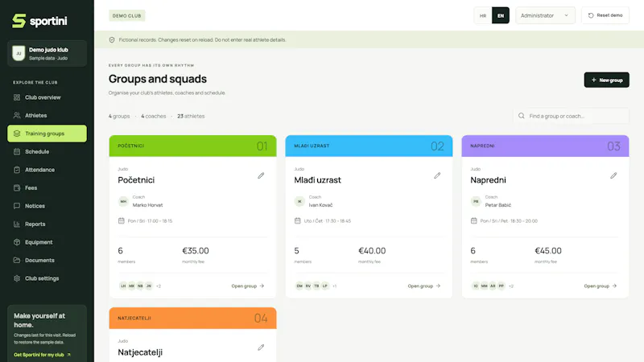Viewport: 644px width, 362px height.
Task: Edit Natjecatelji group with pencil icon
Action: pos(261,348)
